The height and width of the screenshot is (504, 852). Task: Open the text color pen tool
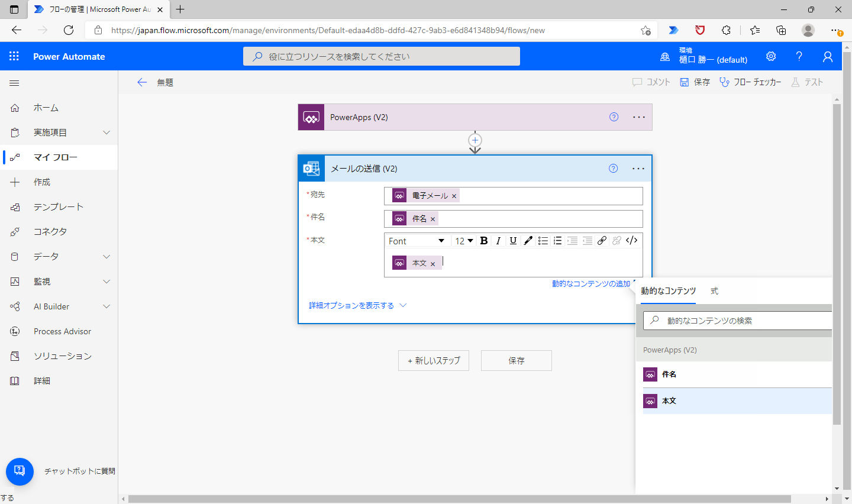528,241
